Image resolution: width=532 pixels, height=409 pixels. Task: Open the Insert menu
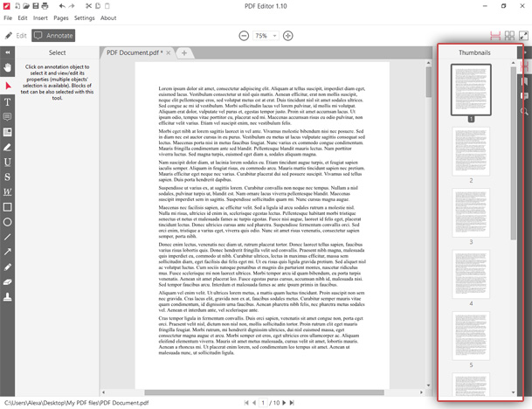(x=40, y=18)
